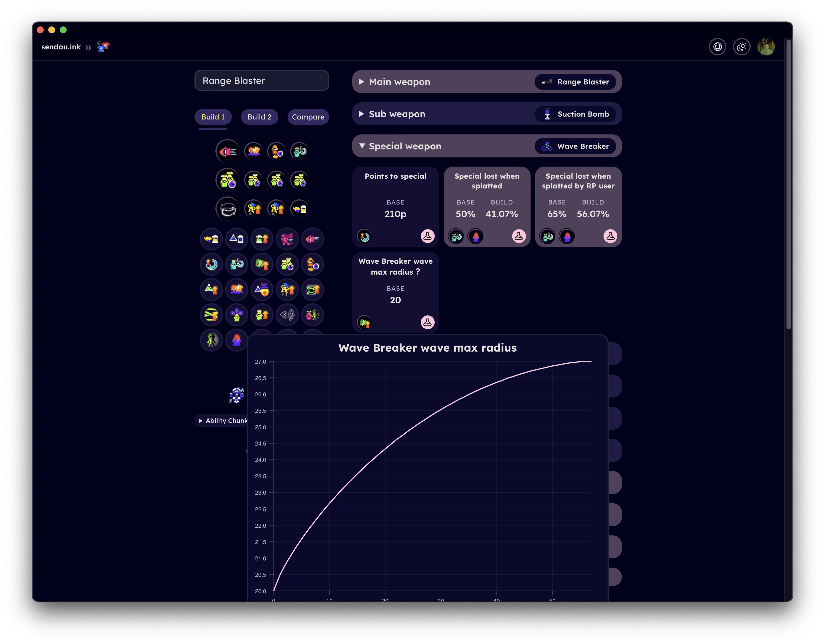Viewport: 825px width, 644px height.
Task: Open the Range Blaster weapon selector
Action: (261, 80)
